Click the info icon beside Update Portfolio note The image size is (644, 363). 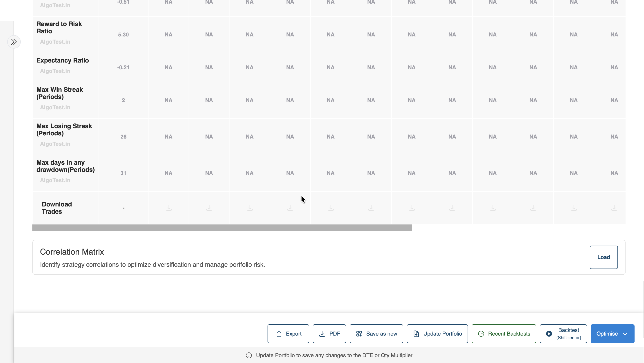(249, 355)
